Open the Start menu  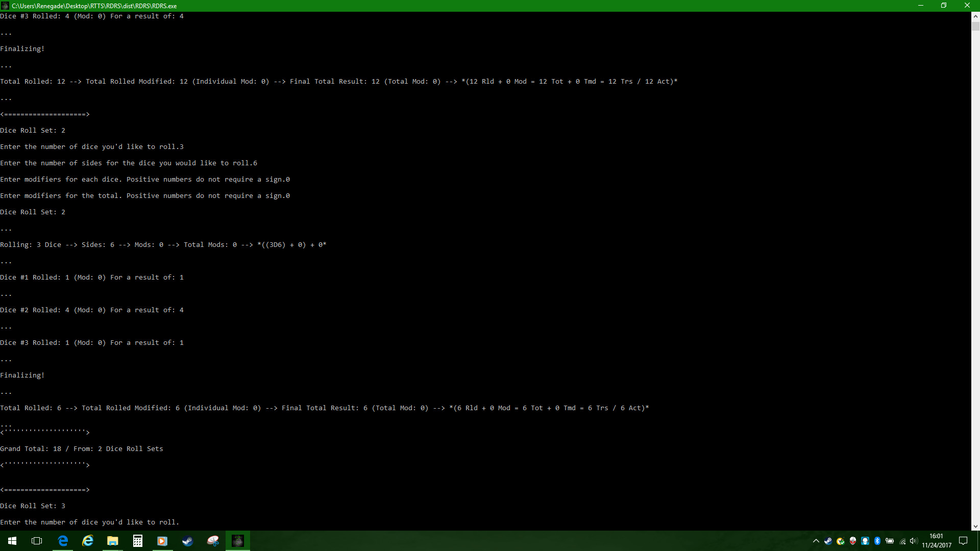(12, 541)
